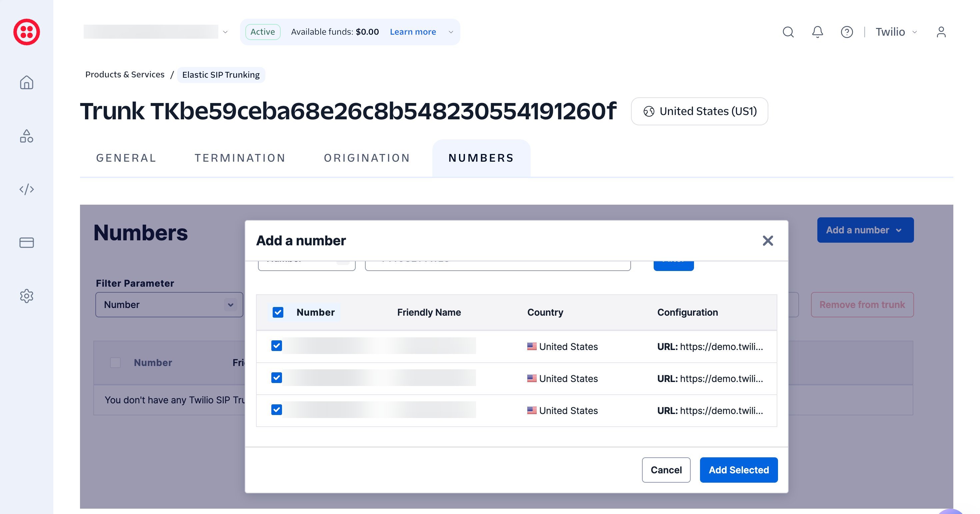Open the Add a number dropdown button

click(x=865, y=230)
